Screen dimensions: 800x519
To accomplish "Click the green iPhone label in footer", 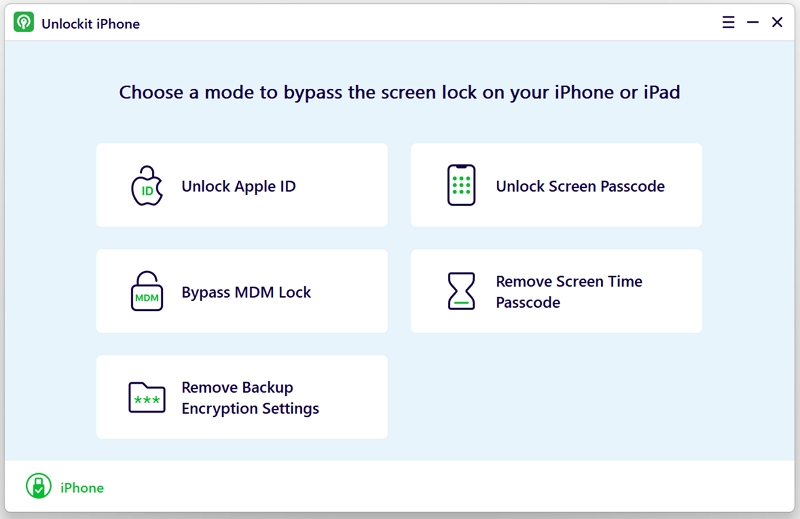I will click(x=82, y=488).
